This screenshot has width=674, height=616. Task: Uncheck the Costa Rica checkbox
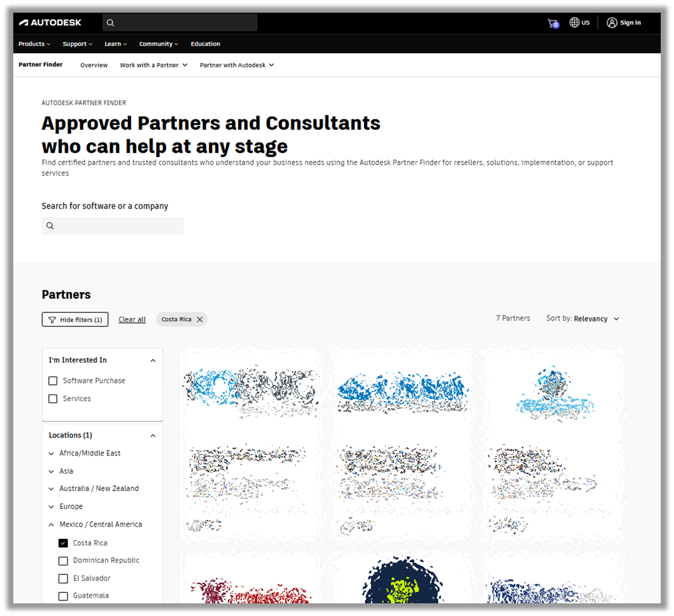point(63,544)
